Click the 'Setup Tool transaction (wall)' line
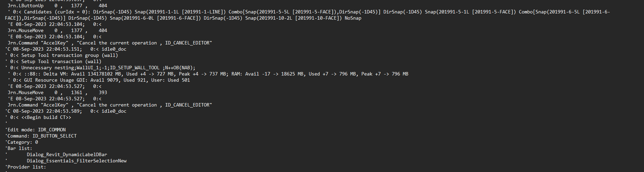 [x=53, y=61]
